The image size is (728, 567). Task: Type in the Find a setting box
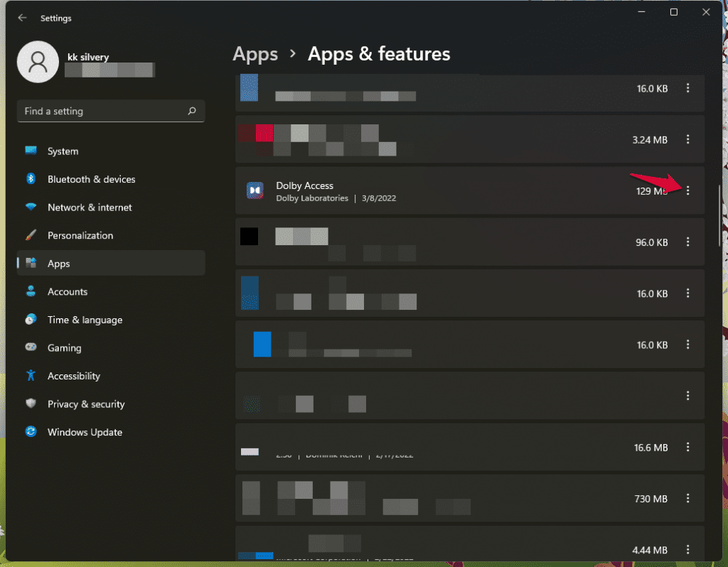coord(103,112)
